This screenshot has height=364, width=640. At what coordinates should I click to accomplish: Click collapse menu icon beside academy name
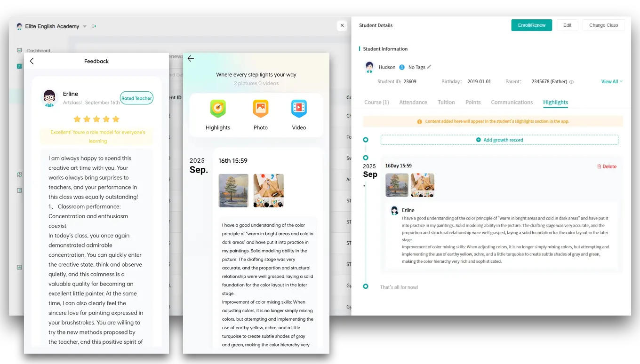click(94, 26)
